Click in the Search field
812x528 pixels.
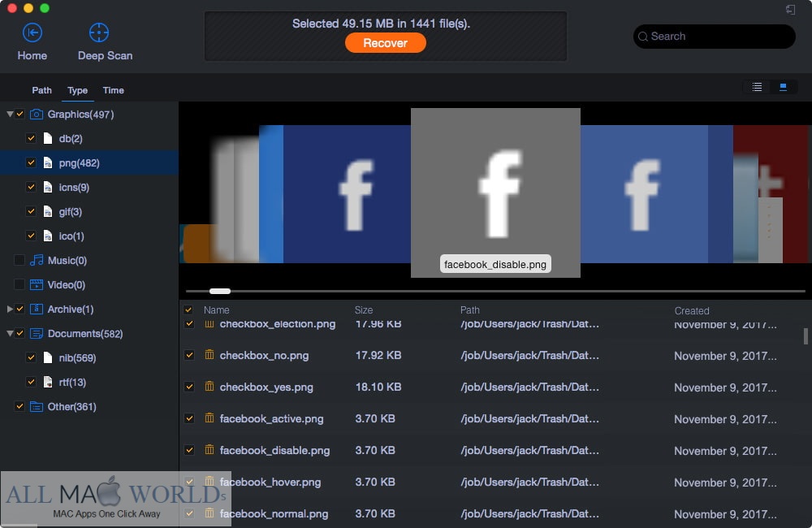click(x=714, y=37)
